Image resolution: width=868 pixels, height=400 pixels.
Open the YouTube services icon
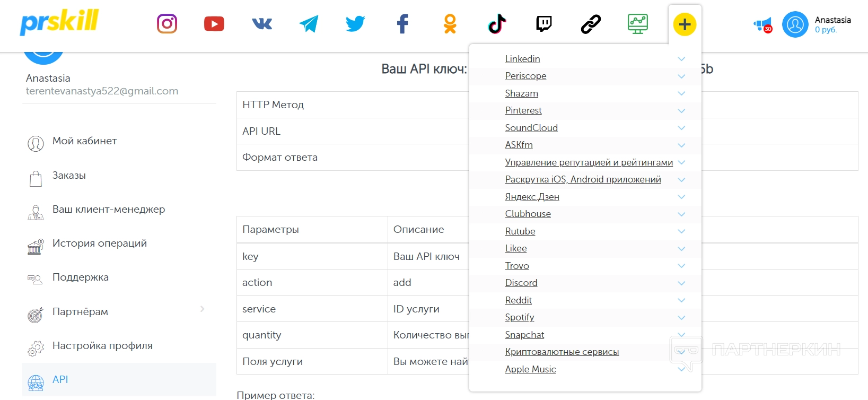[x=214, y=24]
